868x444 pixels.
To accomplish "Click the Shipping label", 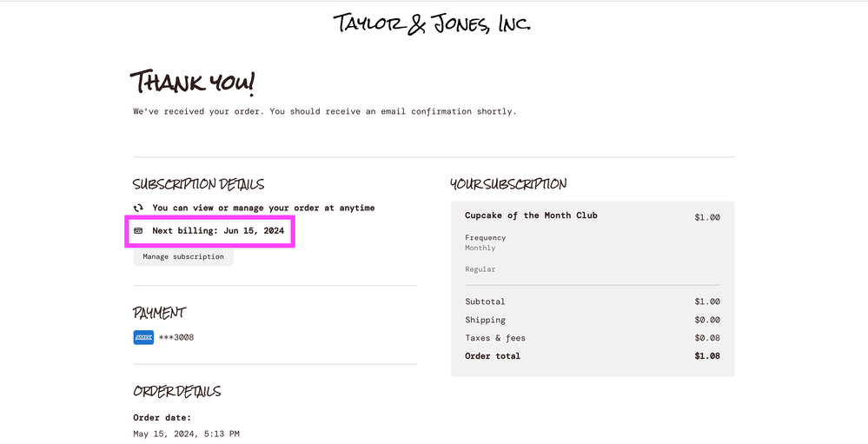I will [485, 320].
